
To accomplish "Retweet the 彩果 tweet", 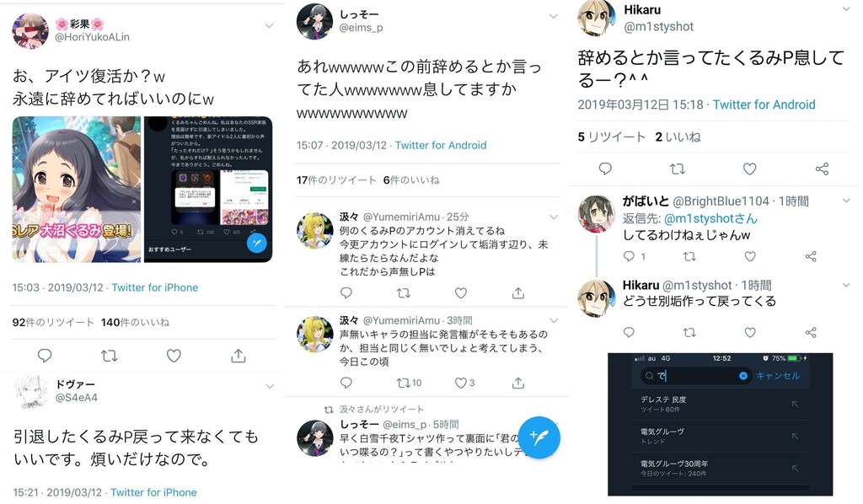I will click(110, 356).
